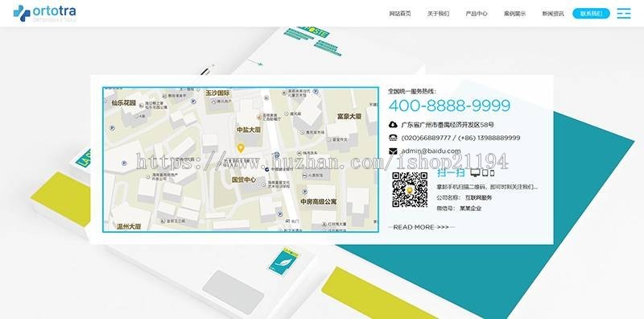Click the 公司名称: 互联网服务 line
The width and height of the screenshot is (644, 319).
[x=464, y=197]
